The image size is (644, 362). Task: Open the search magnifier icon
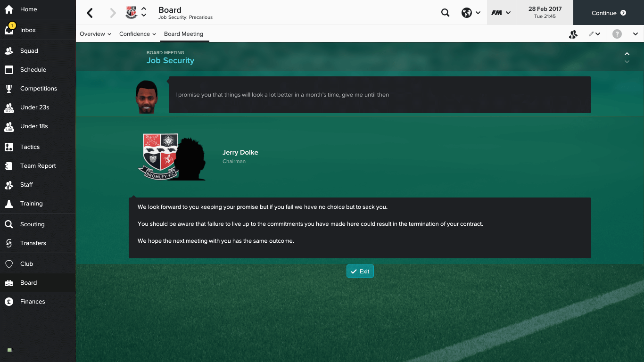445,13
